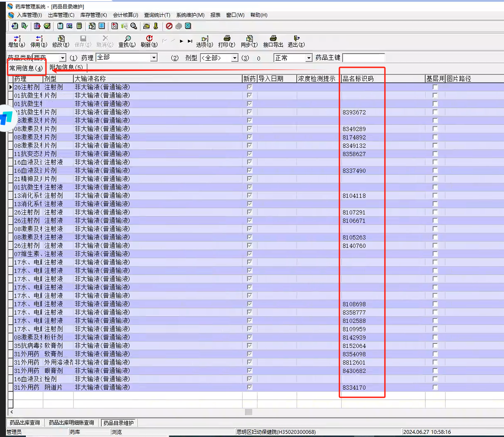504x437 pixels.
Task: Click the 药品主键 input field
Action: (x=363, y=58)
